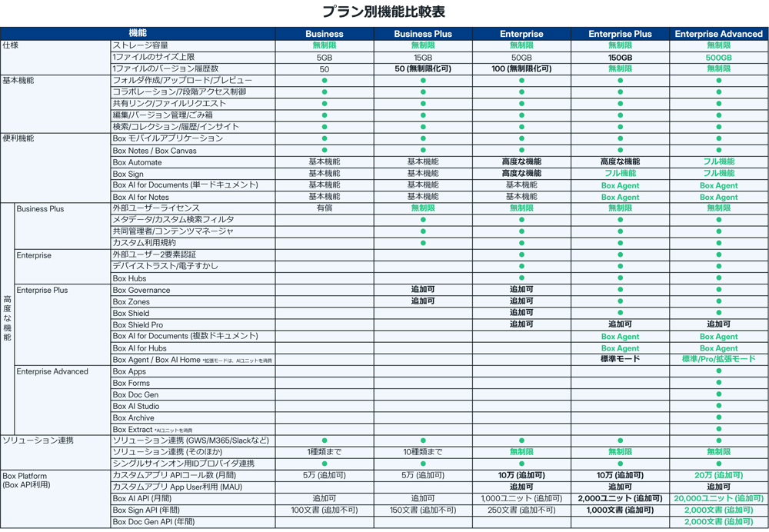
Task: Select the Box Governance row label
Action: 141,291
